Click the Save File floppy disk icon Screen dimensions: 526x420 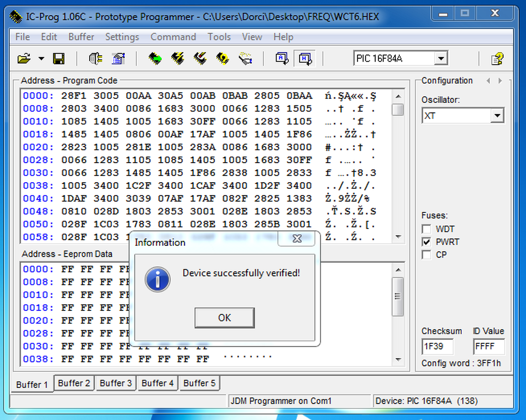point(59,59)
